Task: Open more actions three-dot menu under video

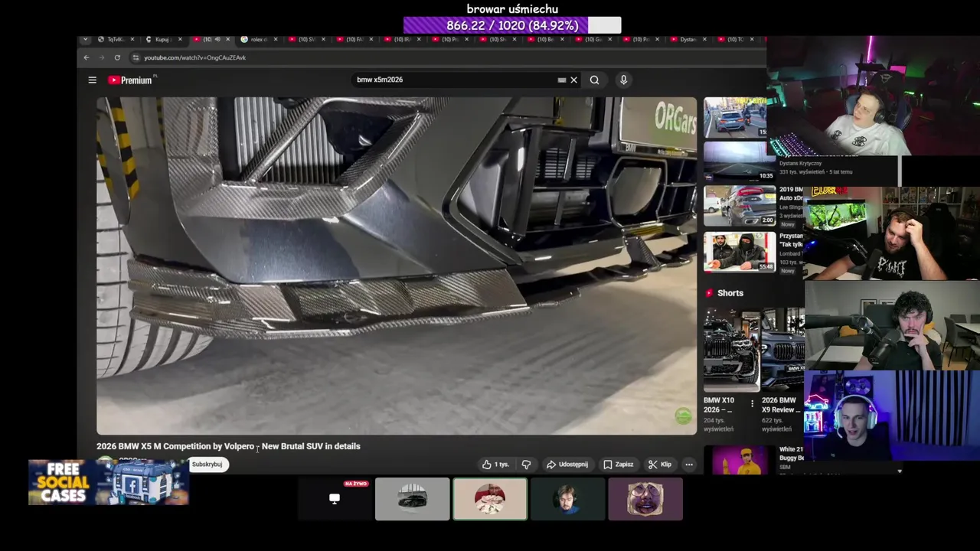Action: pyautogui.click(x=689, y=465)
